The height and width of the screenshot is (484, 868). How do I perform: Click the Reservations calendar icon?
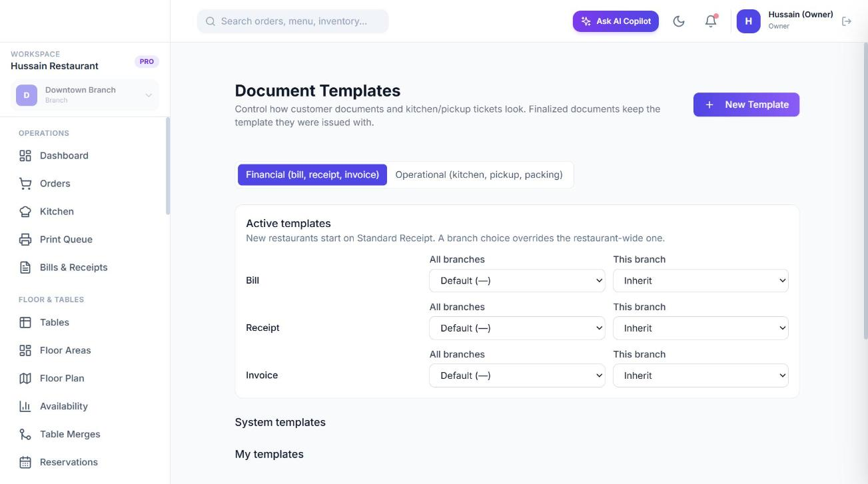(x=25, y=462)
